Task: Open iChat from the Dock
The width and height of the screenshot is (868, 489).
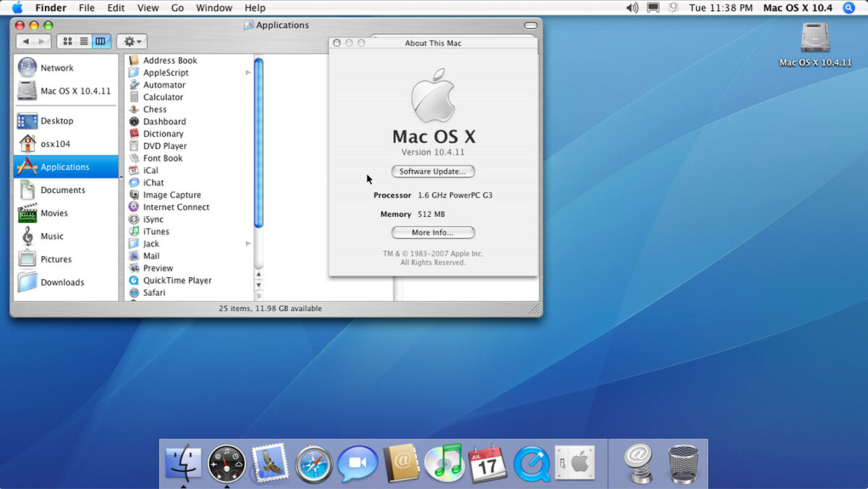Action: tap(357, 462)
